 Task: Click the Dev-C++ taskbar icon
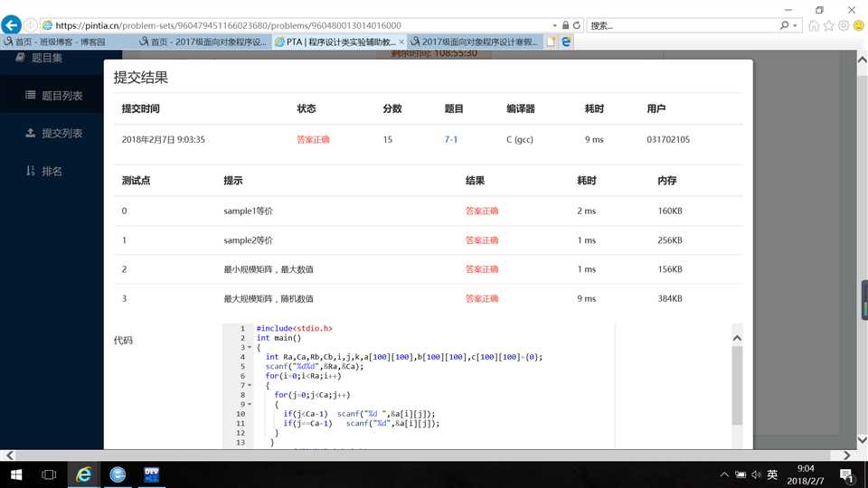(151, 474)
